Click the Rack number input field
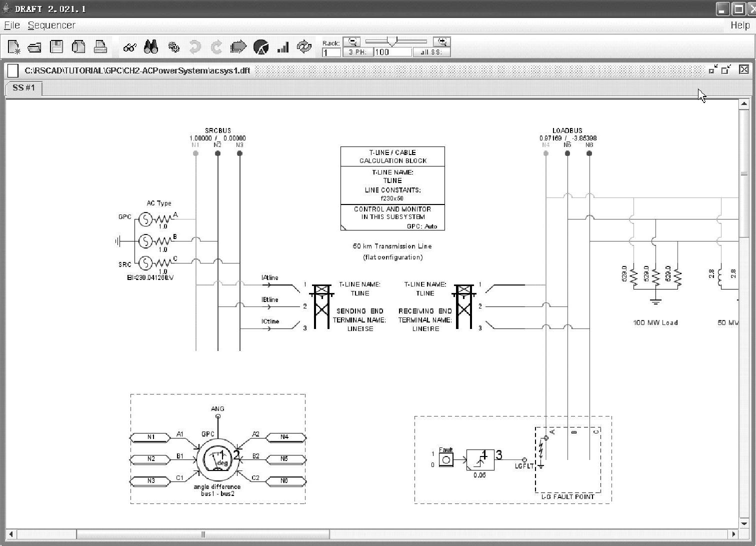Viewport: 756px width, 546px height. pyautogui.click(x=331, y=52)
